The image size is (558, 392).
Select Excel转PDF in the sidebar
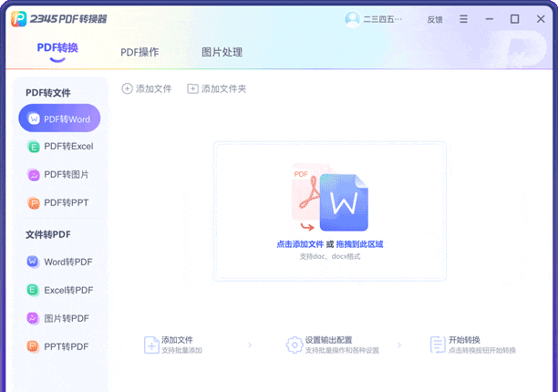(60, 290)
